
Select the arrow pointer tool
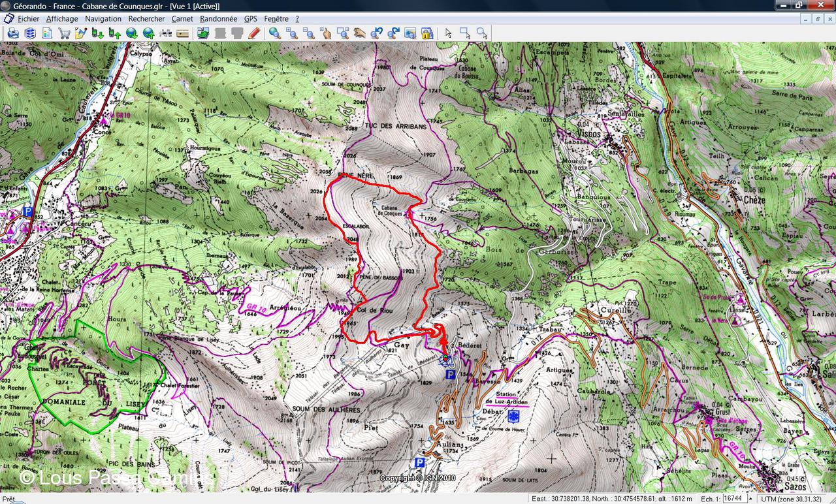(448, 33)
